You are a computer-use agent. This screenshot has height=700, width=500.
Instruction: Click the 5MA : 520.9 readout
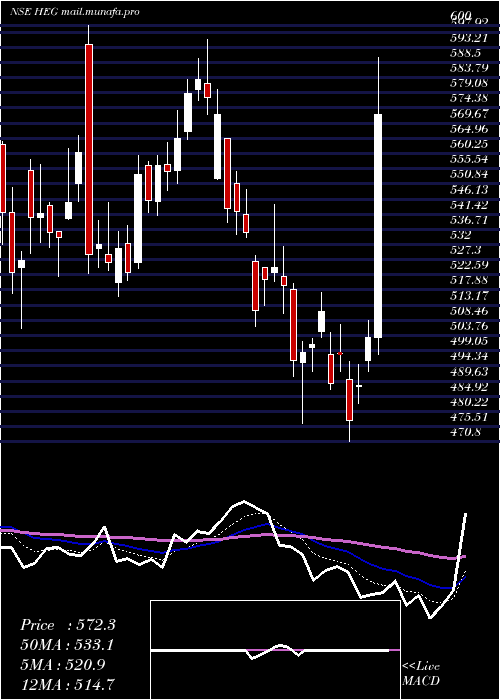pos(63,665)
